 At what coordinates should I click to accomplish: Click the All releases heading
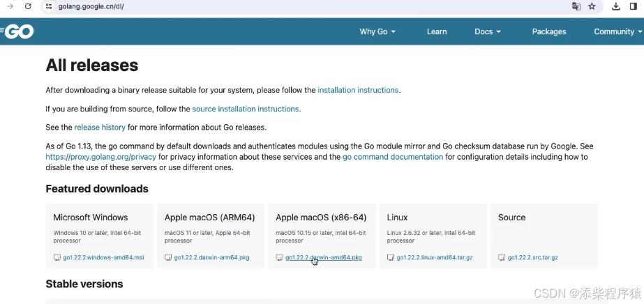pos(92,66)
